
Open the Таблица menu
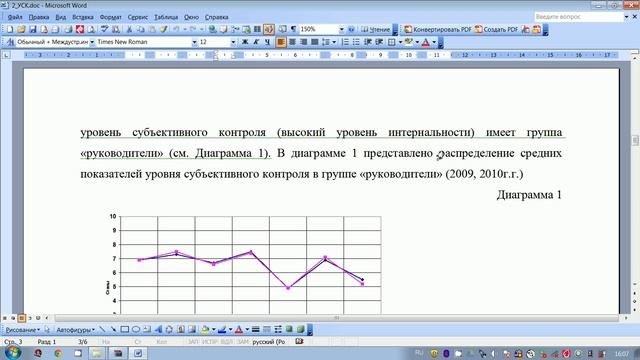coord(166,17)
